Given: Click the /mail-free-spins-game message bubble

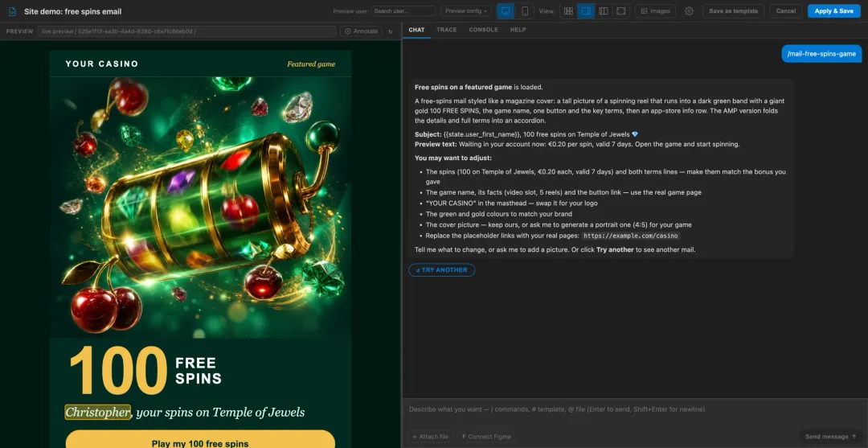Looking at the screenshot, I should [821, 54].
